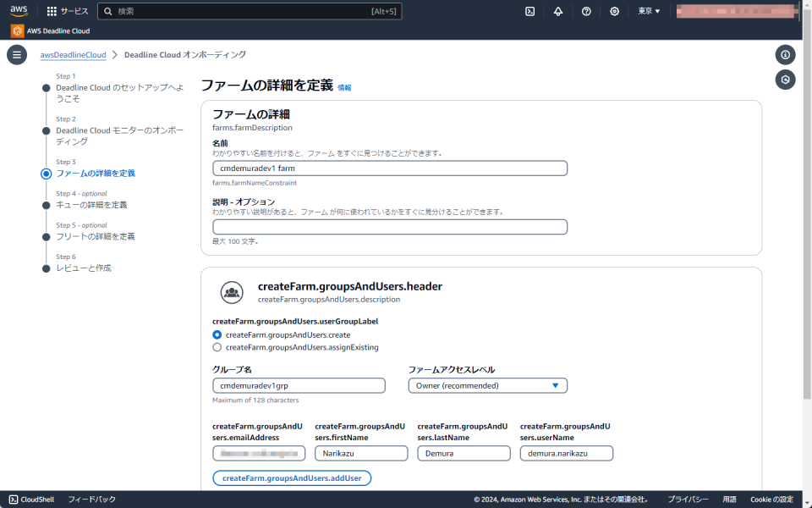Click the lastName field with Demura
This screenshot has height=508, width=812.
(x=464, y=453)
